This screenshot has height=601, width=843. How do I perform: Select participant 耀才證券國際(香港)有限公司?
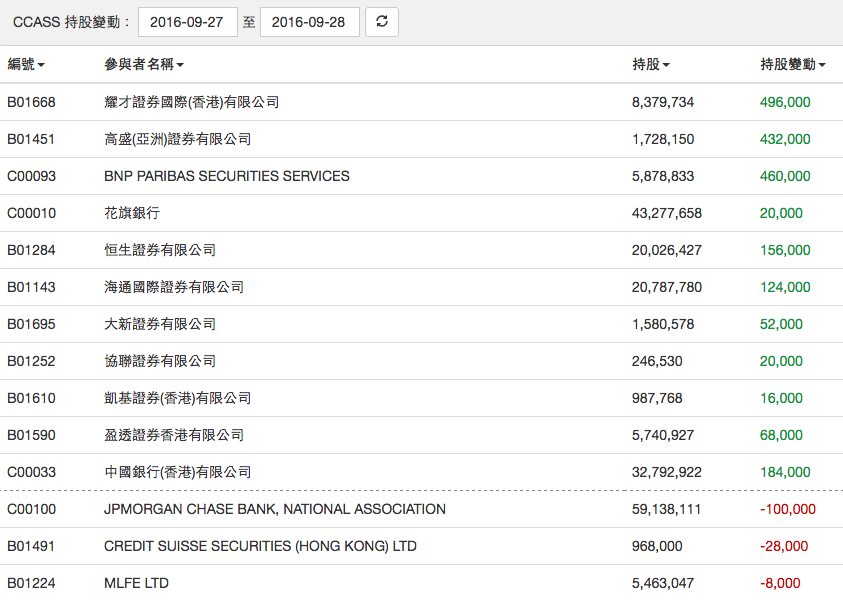[x=191, y=102]
